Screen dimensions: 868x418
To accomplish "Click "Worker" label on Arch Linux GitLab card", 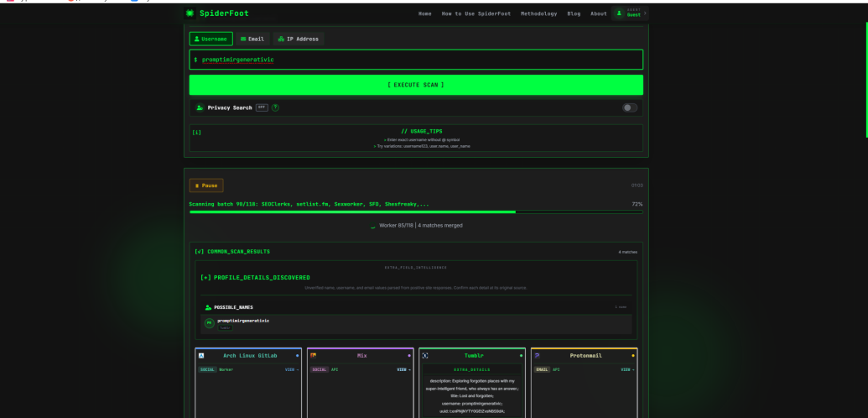I will (226, 370).
